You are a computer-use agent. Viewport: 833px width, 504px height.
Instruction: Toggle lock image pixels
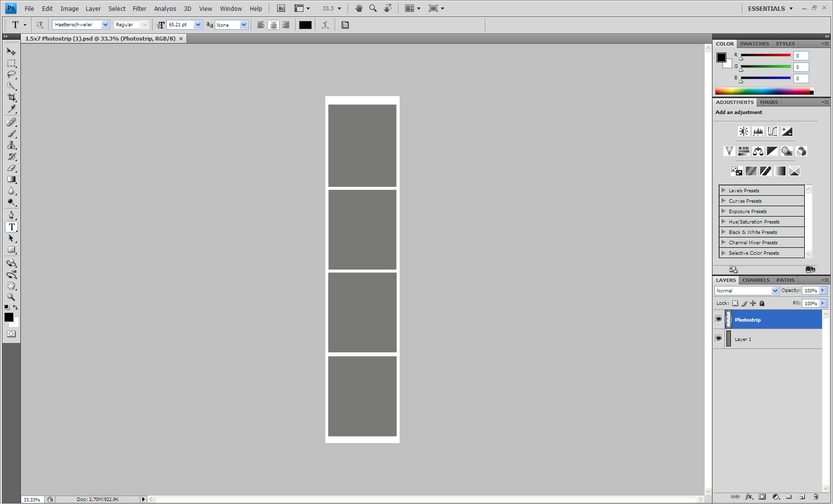tap(744, 303)
